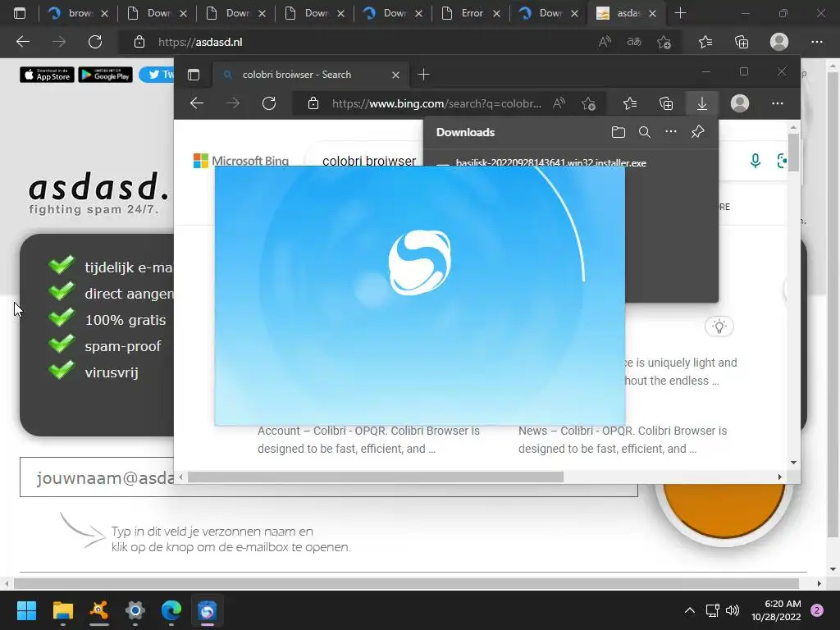The height and width of the screenshot is (630, 840).
Task: Open new tab in Bing window
Action: (x=424, y=75)
